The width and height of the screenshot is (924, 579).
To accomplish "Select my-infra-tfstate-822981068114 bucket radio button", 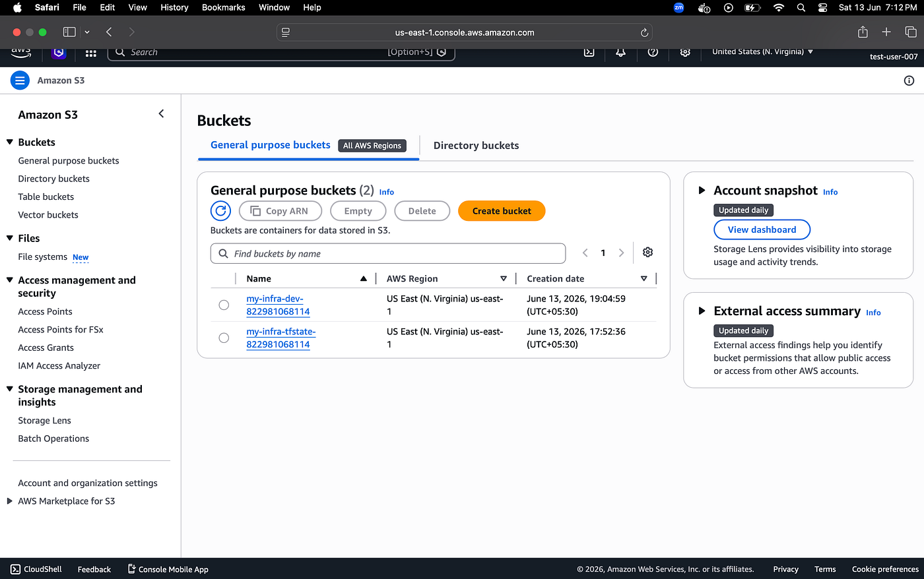I will (224, 338).
